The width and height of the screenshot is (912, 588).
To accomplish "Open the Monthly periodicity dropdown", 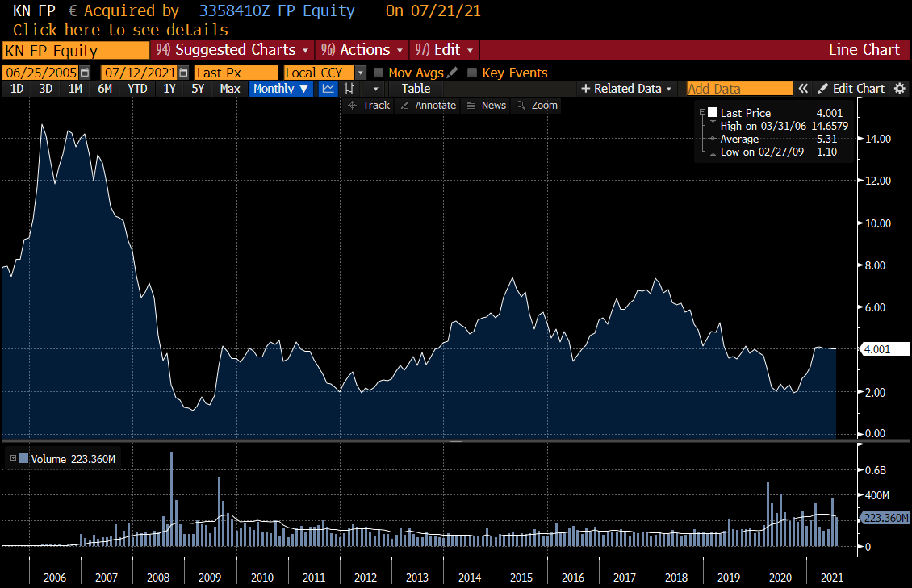I will click(281, 88).
